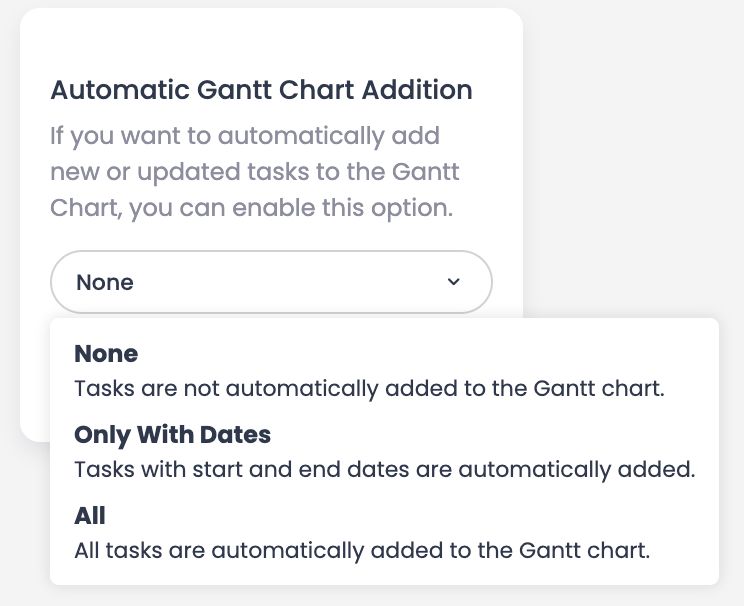
Task: Click the chevron arrow in the combo box
Action: (x=454, y=282)
